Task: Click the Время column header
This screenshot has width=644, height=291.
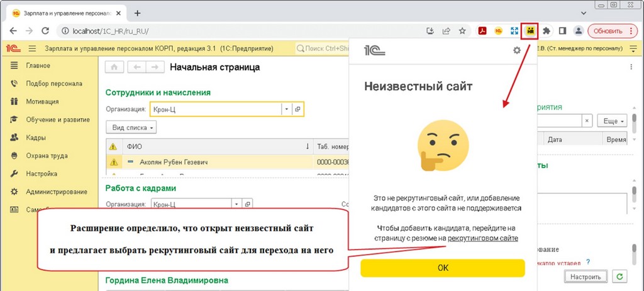Action: point(616,140)
